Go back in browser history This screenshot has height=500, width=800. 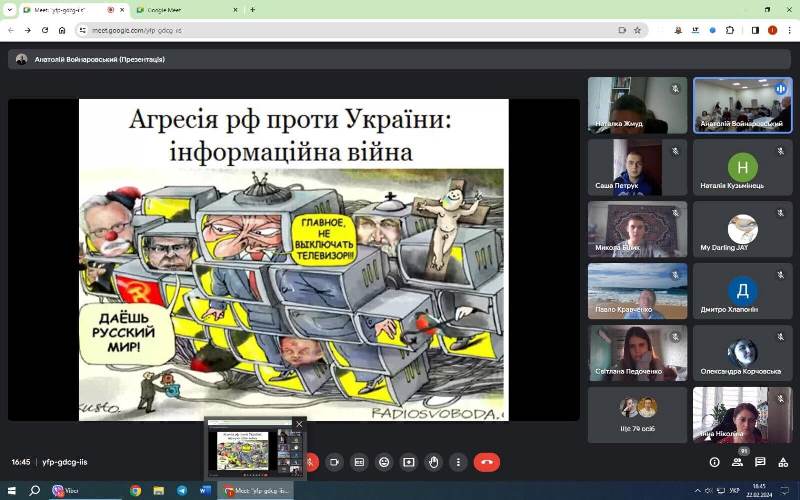pyautogui.click(x=11, y=31)
